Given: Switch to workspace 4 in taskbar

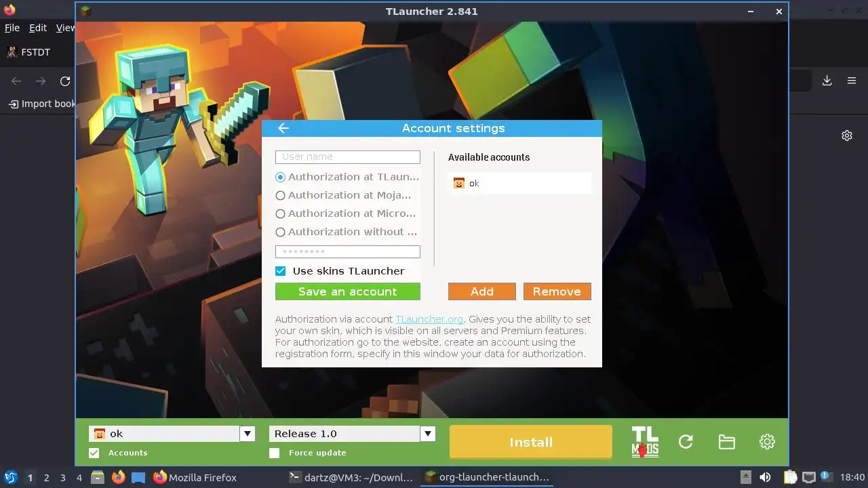Looking at the screenshot, I should (x=79, y=477).
